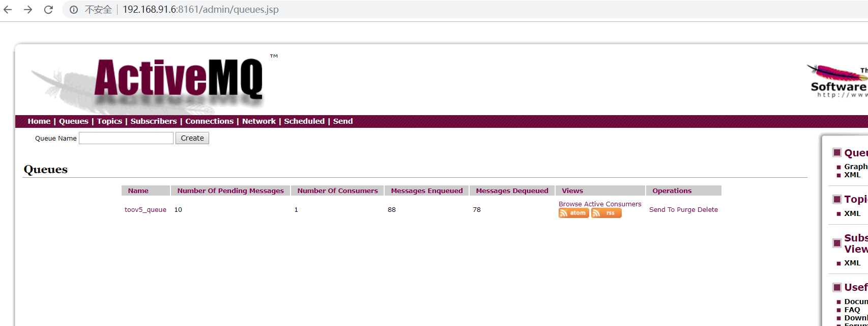Open the rss feed for toov5_queue
Viewport: 868px width, 326px height.
[x=606, y=213]
